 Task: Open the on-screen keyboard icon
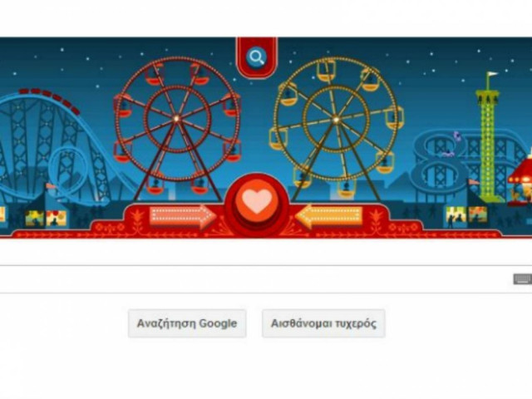[x=523, y=279]
